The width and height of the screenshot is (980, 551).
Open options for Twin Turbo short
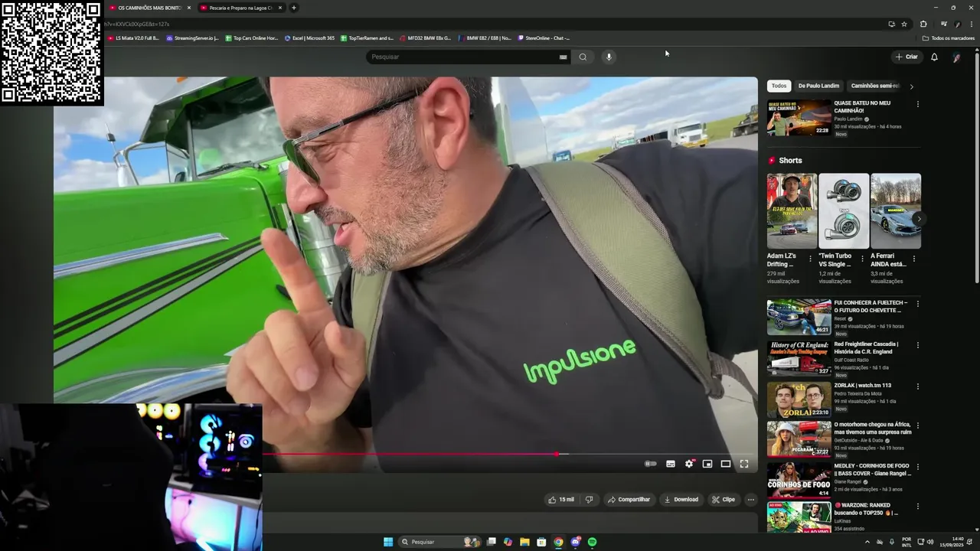point(862,259)
